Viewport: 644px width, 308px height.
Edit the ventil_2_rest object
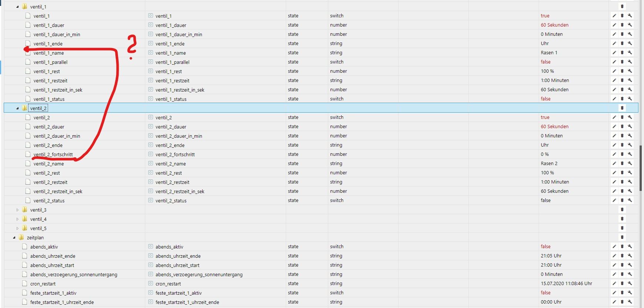(614, 172)
